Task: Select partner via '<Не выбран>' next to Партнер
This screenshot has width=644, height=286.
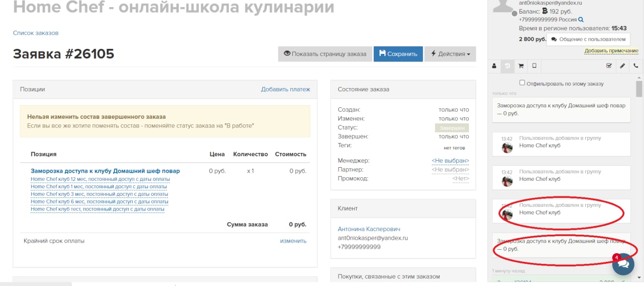Action: [450, 170]
